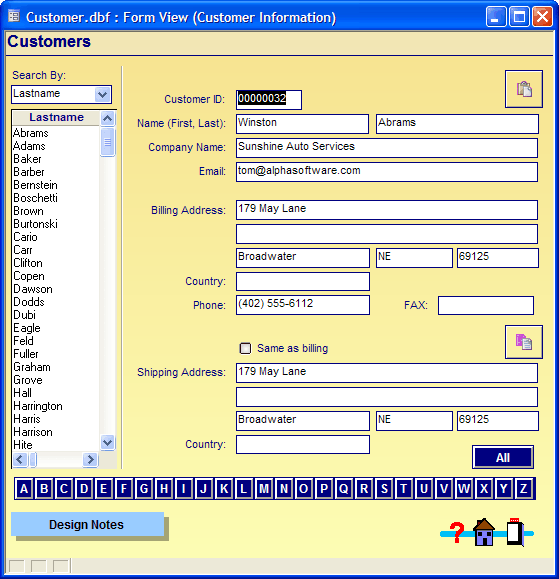Click the list scroll-up arrow
Screen dimensions: 559x579
point(107,119)
